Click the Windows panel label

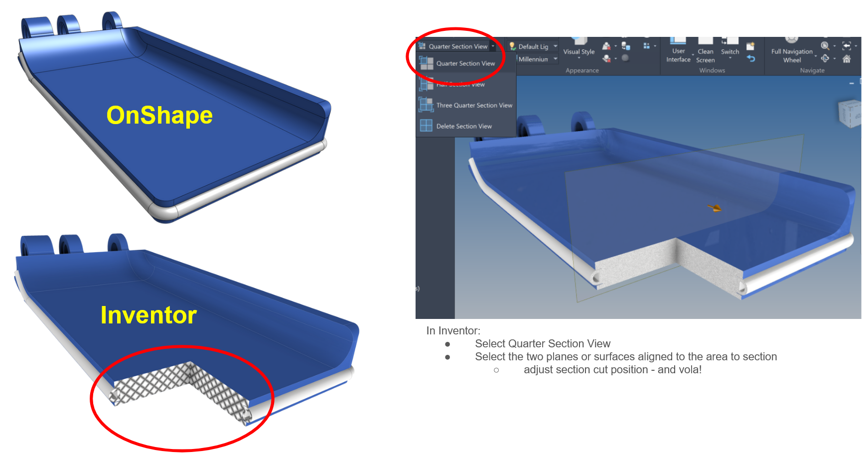click(x=712, y=70)
